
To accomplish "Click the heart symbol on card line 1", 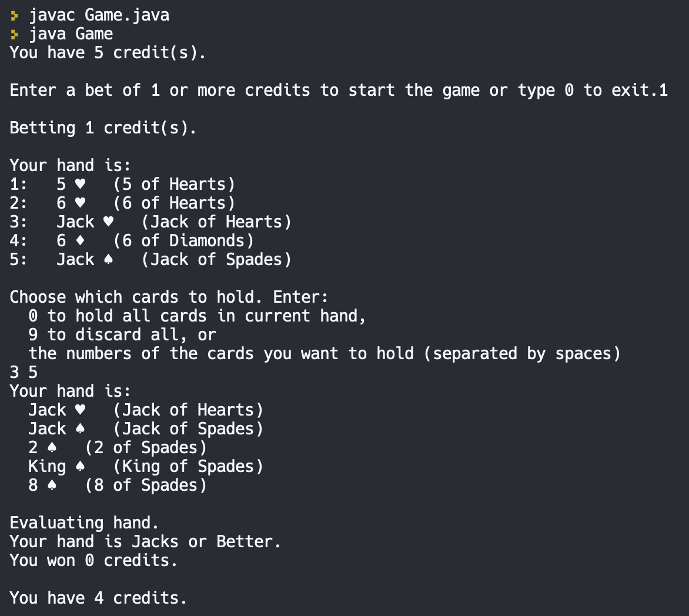I will coord(80,185).
